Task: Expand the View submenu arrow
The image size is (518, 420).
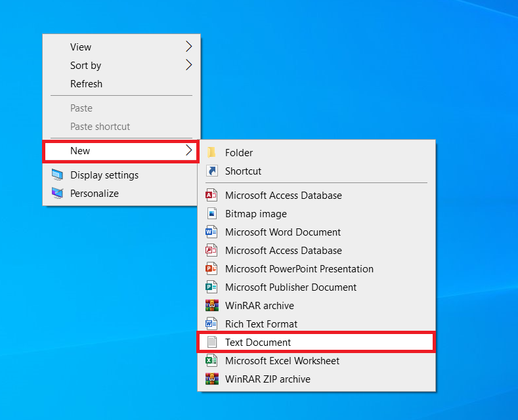Action: pyautogui.click(x=188, y=47)
